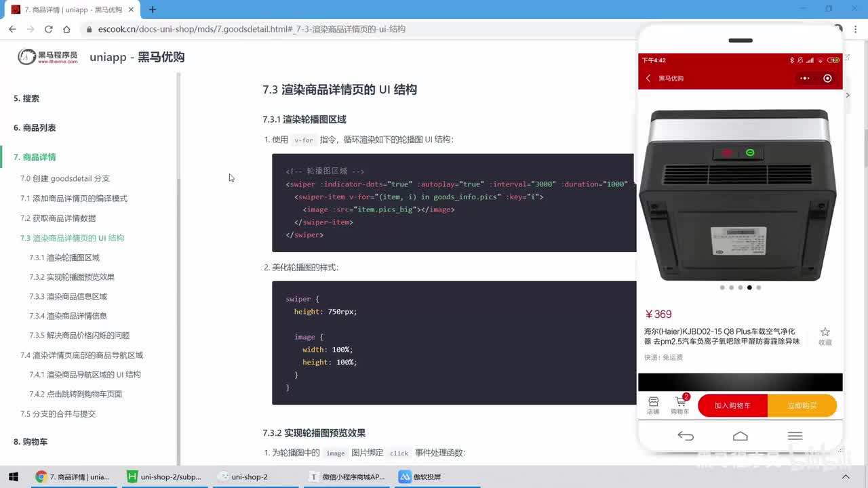Switch to 傲软投屏 taskbar item
Screen dimensions: 868x488
point(437,476)
